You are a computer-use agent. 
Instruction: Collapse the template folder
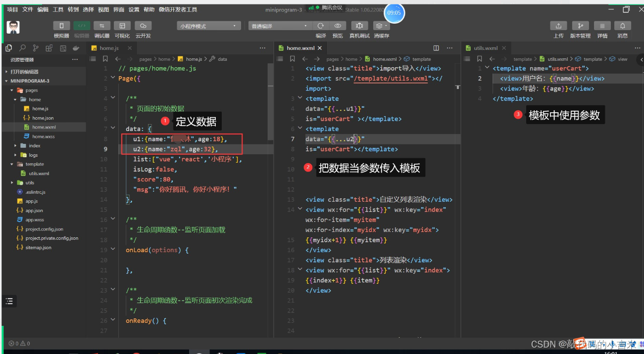tap(44, 164)
